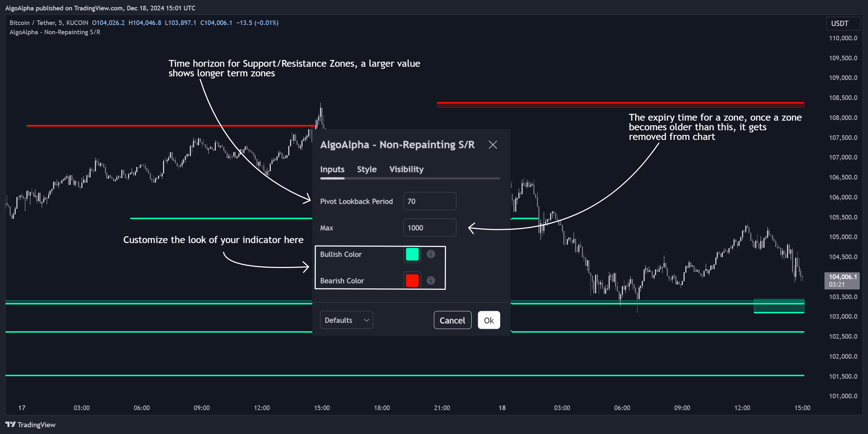Click the high price H104,046.8 value
The width and height of the screenshot is (868, 434).
(x=145, y=23)
